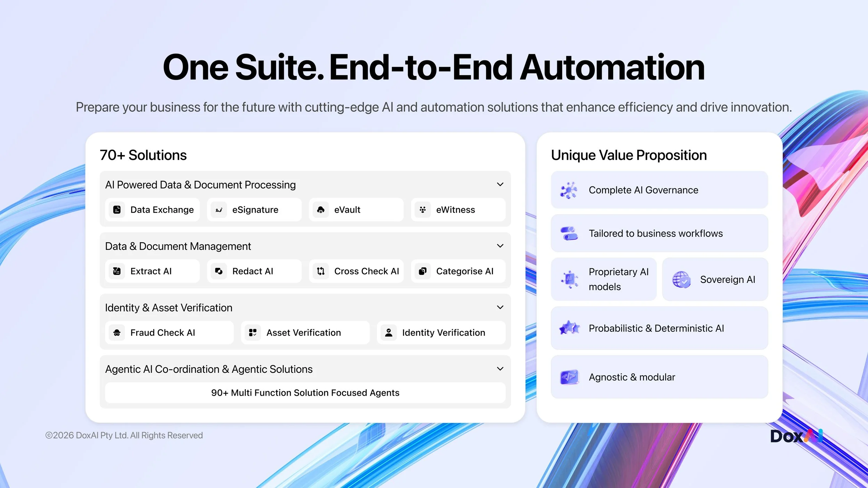Viewport: 868px width, 488px height.
Task: Open the Categorise AI solution
Action: click(458, 271)
